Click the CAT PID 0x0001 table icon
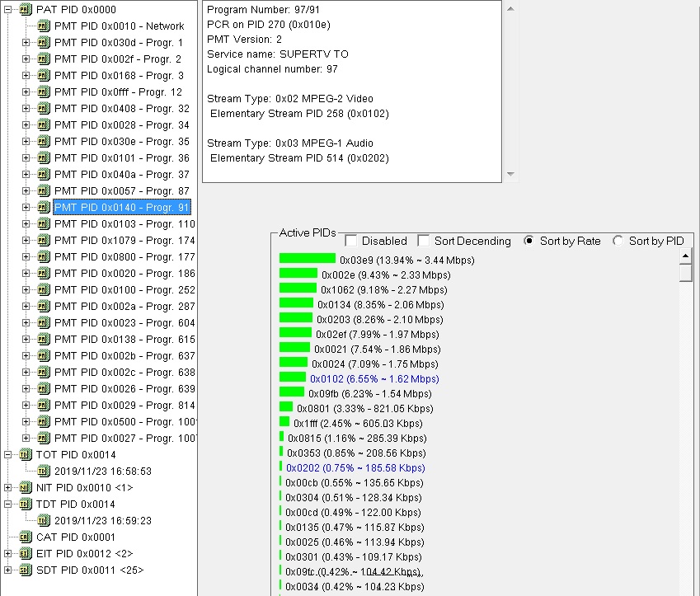The height and width of the screenshot is (596, 700). 25,537
